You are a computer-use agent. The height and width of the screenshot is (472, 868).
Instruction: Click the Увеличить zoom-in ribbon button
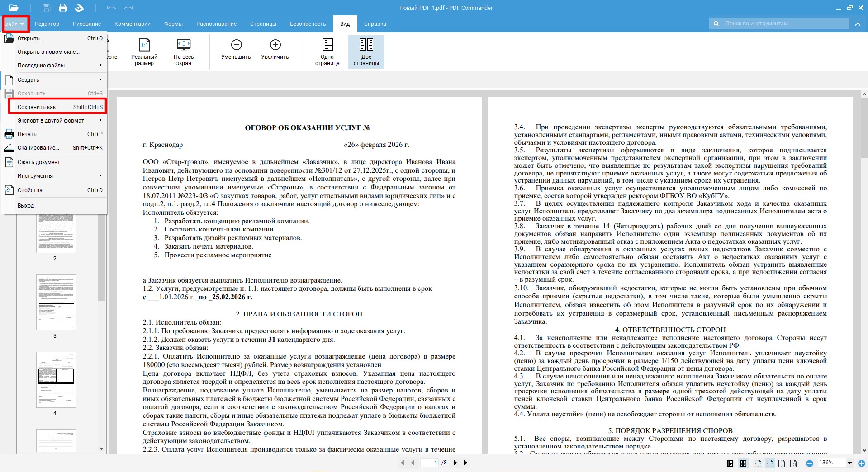(275, 50)
